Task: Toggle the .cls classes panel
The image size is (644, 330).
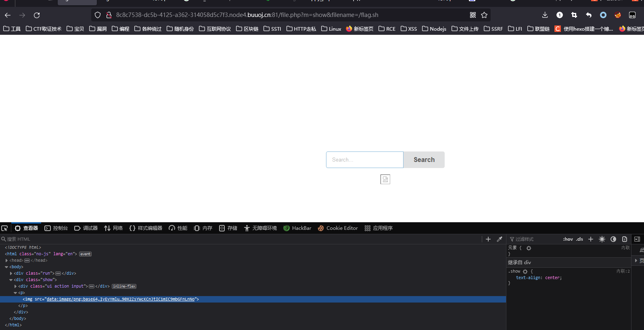Action: point(579,239)
